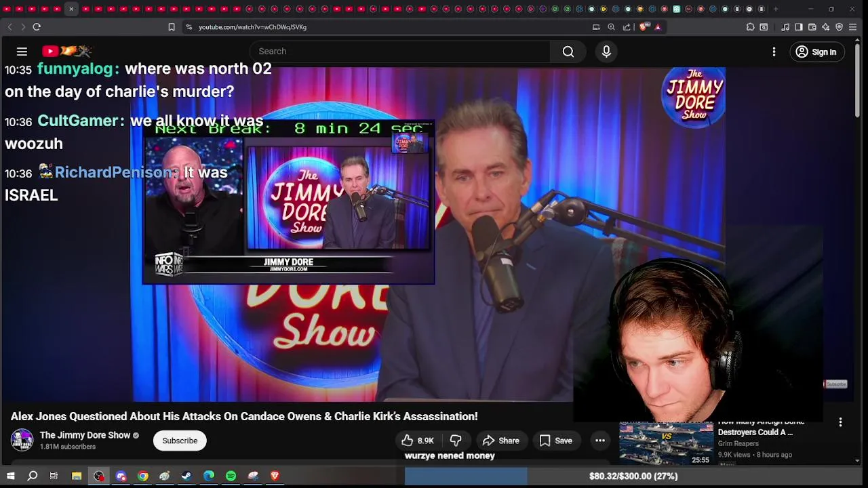The height and width of the screenshot is (488, 868).
Task: Click the YouTube search text field
Action: [400, 52]
